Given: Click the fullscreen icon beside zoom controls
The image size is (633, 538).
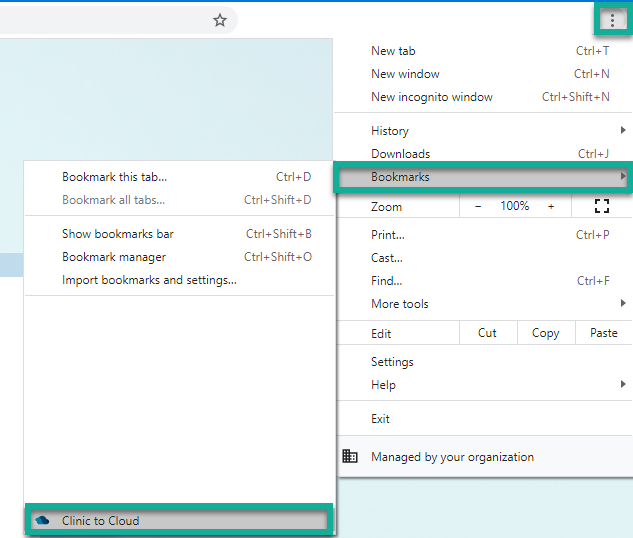Looking at the screenshot, I should coord(602,206).
